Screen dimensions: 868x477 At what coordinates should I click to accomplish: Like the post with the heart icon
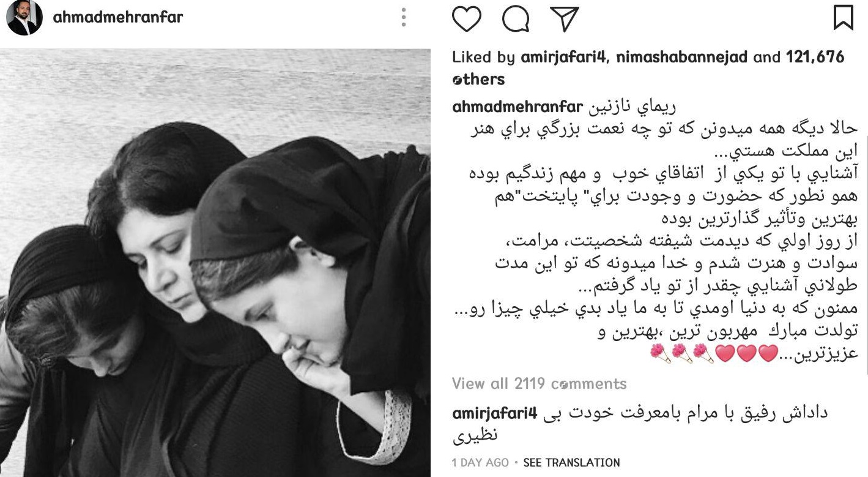467,18
